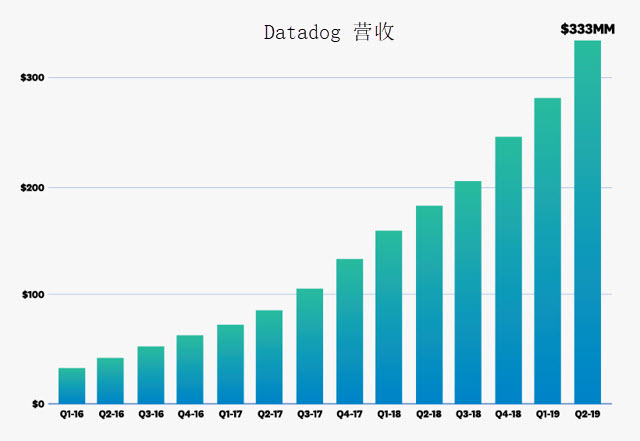Click the Q2-19 axis label

pos(587,414)
